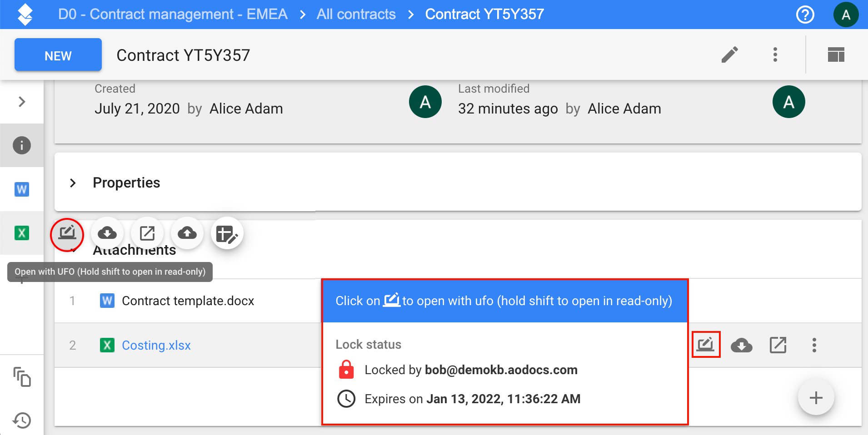Screen dimensions: 868x435
Task: Expand the Properties section
Action: click(x=73, y=183)
